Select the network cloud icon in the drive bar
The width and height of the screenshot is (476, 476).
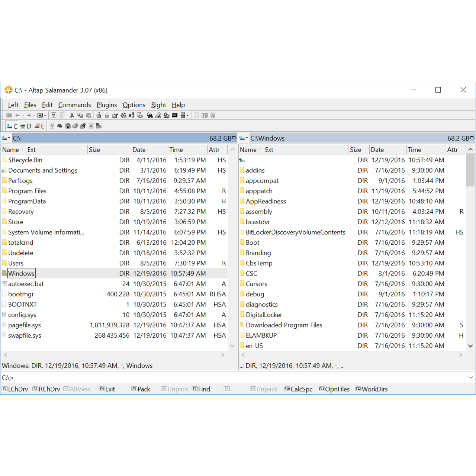[x=59, y=126]
